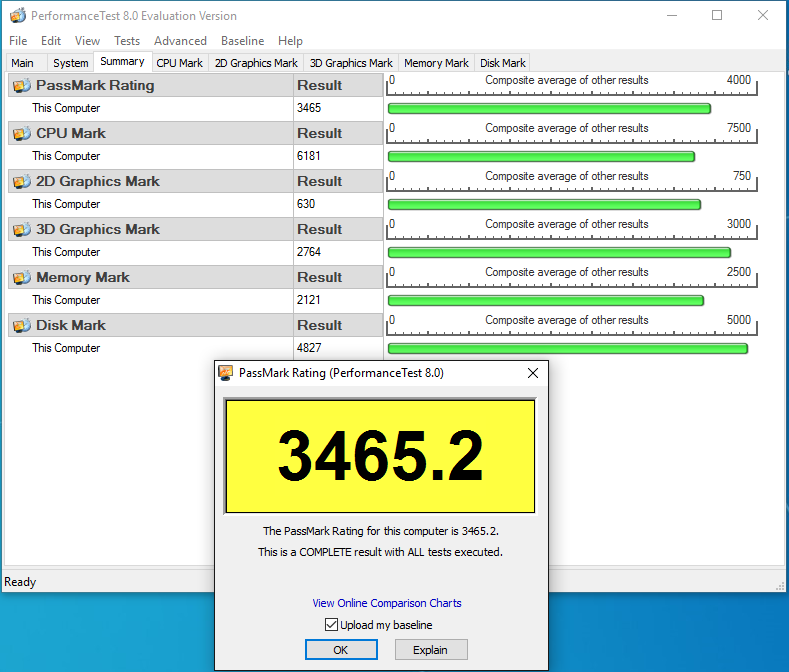Click the Memory Mark result value 2121
Image resolution: width=789 pixels, height=672 pixels.
pos(308,300)
